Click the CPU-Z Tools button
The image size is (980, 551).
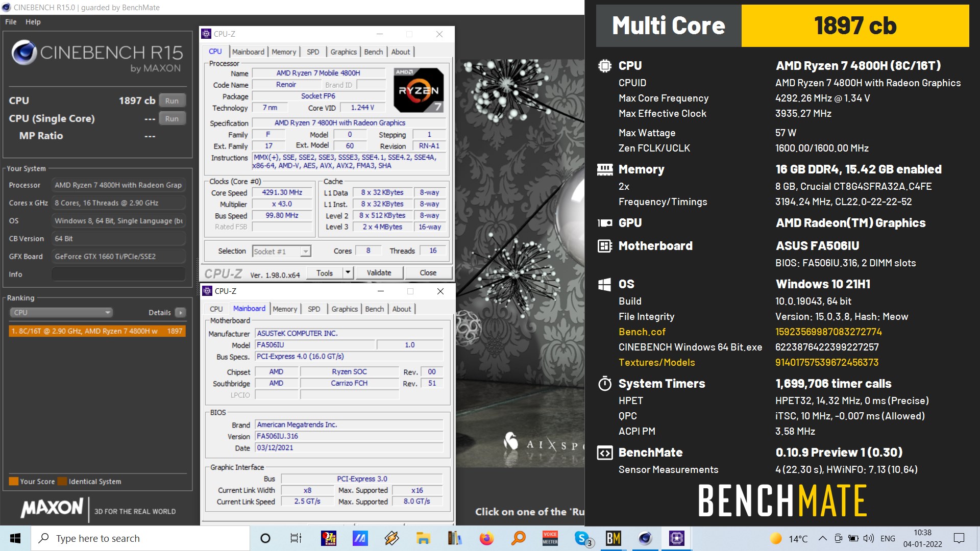click(325, 273)
